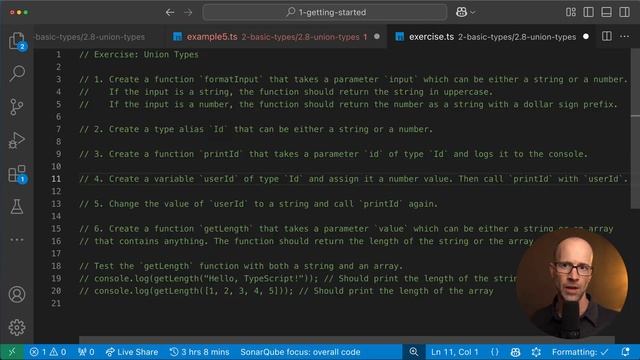Open the Manage gear menu
The width and height of the screenshot is (640, 360).
[x=17, y=327]
